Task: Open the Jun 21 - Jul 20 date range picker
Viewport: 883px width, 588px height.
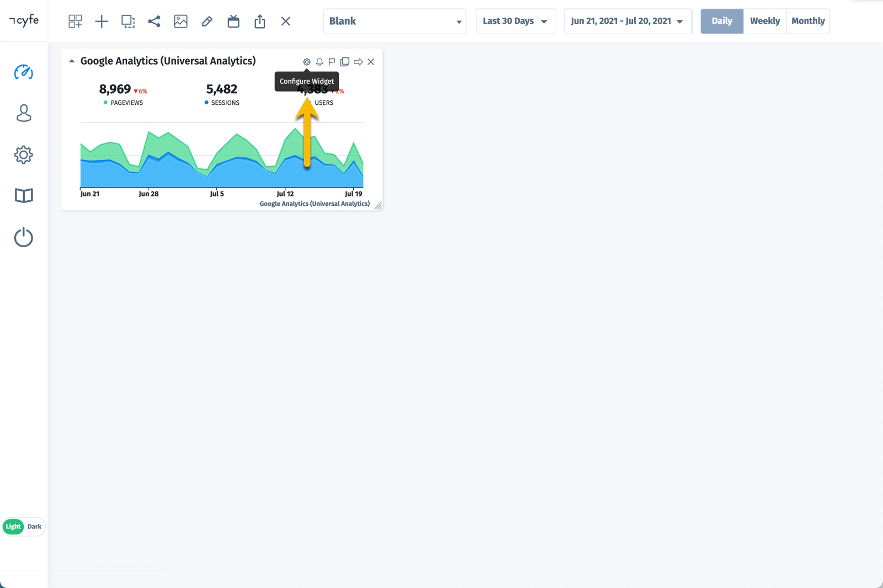Action: [x=627, y=22]
